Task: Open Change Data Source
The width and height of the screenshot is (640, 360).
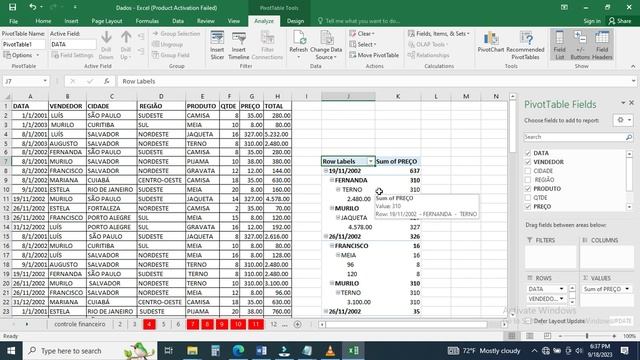Action: pyautogui.click(x=326, y=45)
